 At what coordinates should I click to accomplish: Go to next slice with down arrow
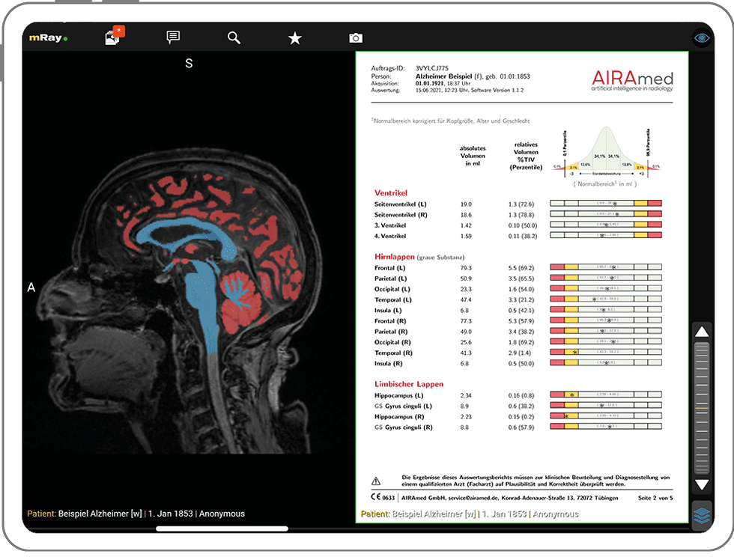[x=702, y=484]
